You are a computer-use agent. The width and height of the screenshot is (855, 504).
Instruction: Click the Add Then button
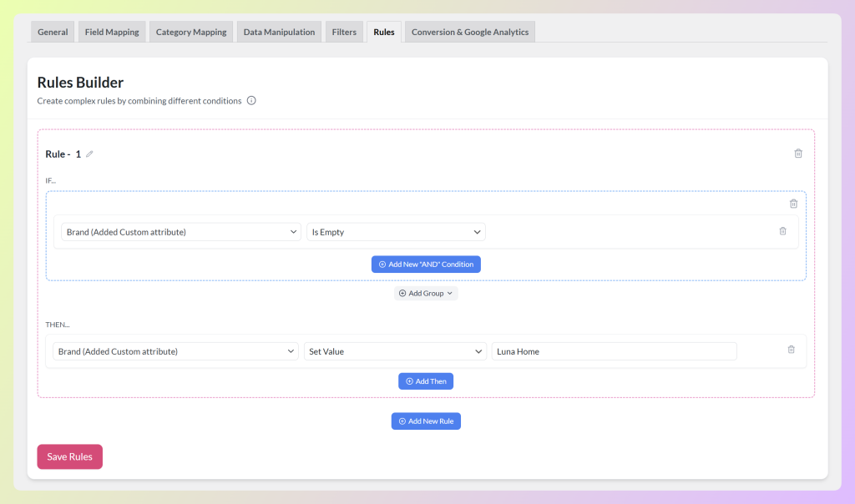426,381
